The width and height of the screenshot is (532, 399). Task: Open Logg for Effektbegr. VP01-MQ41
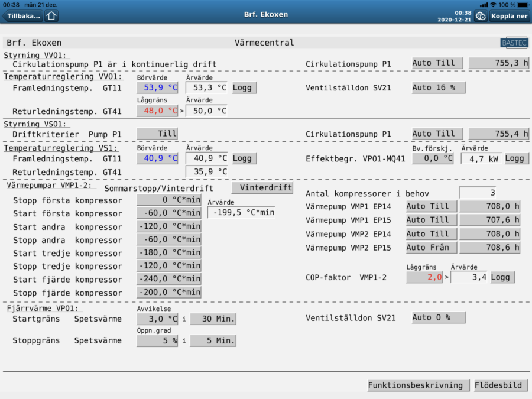(x=516, y=158)
